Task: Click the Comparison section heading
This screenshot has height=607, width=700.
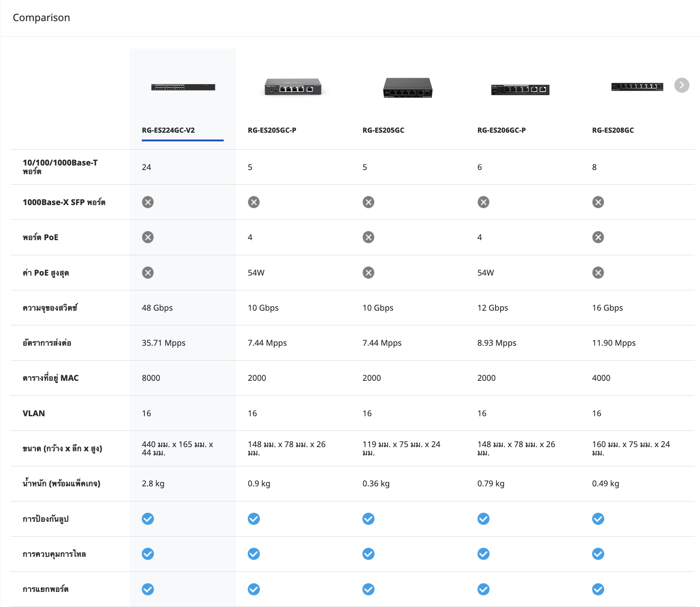Action: 41,18
